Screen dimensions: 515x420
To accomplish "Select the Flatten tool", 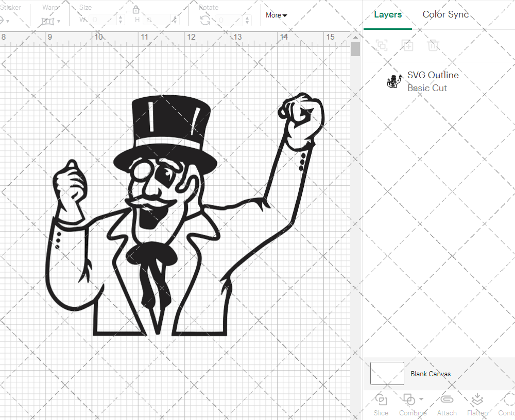I will click(477, 399).
